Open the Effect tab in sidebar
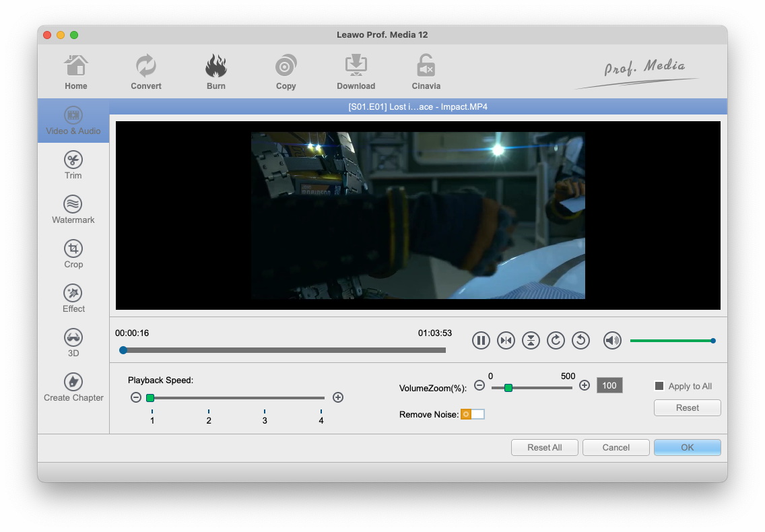Image resolution: width=765 pixels, height=532 pixels. coord(73,298)
